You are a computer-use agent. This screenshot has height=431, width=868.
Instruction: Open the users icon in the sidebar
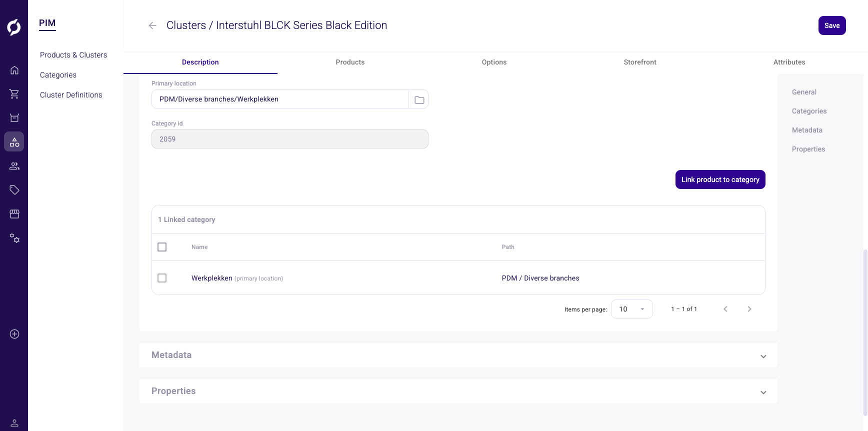[14, 166]
